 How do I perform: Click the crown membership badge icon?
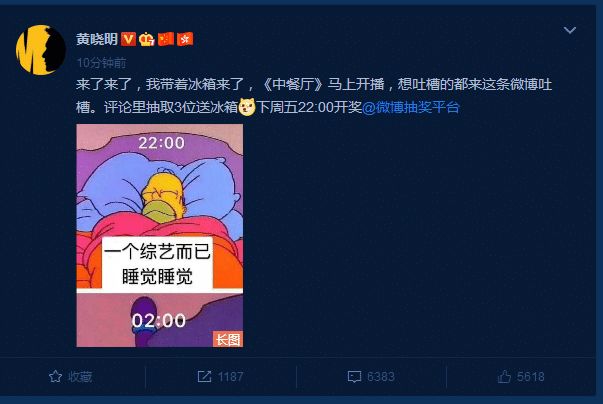pyautogui.click(x=147, y=39)
